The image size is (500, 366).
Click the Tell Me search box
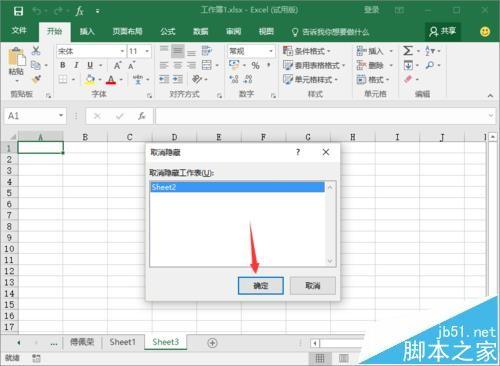pos(330,32)
